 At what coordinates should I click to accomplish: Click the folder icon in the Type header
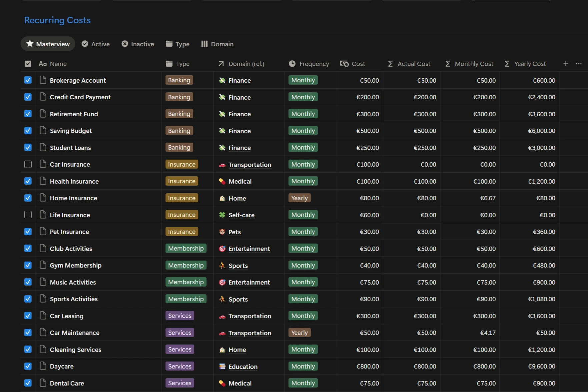tap(169, 64)
